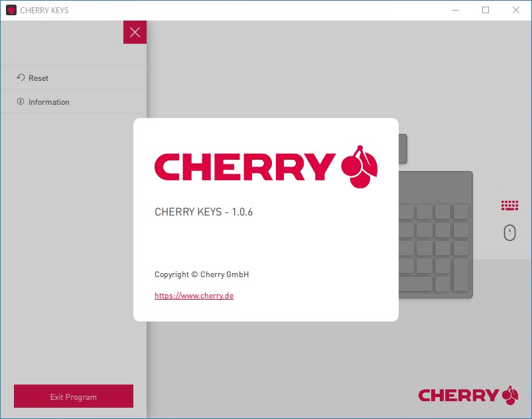Image resolution: width=532 pixels, height=419 pixels.
Task: Select the mouse device icon
Action: coord(509,233)
